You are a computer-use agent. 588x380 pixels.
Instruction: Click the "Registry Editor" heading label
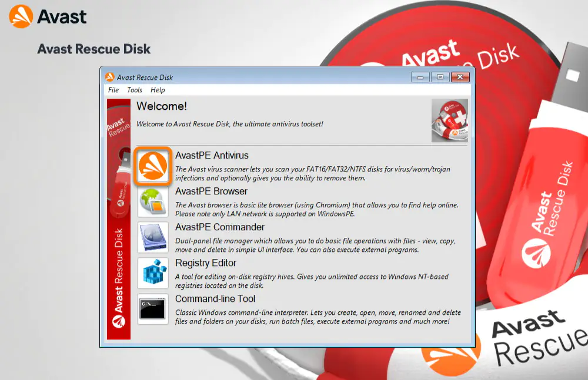[x=206, y=263]
